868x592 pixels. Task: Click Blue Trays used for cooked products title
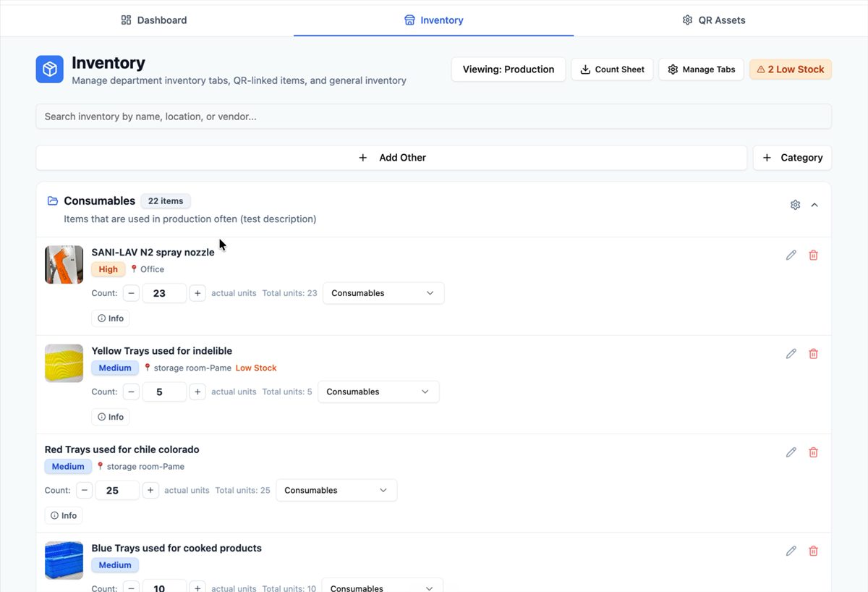tap(176, 548)
